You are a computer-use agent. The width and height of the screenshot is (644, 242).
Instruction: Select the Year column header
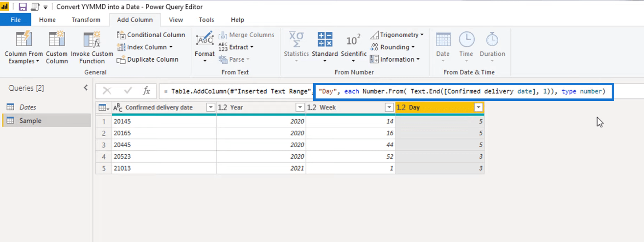point(261,107)
